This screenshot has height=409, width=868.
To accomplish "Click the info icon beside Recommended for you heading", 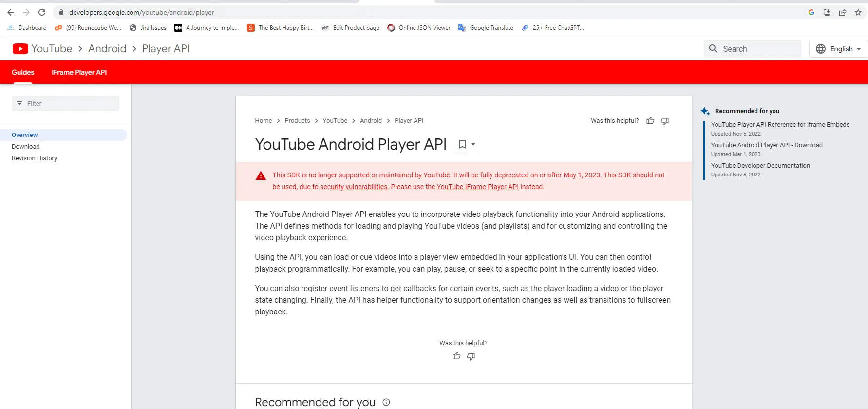I will (x=386, y=402).
